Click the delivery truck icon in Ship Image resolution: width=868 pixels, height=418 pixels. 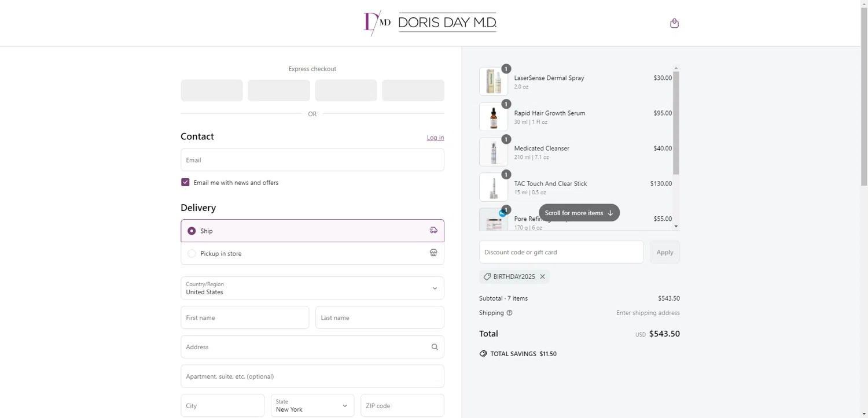point(433,230)
